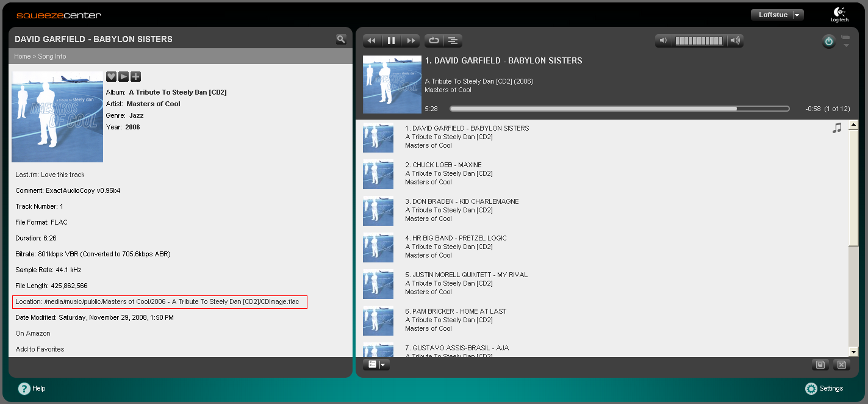Click the Logitech logo
The height and width of the screenshot is (404, 868).
840,15
